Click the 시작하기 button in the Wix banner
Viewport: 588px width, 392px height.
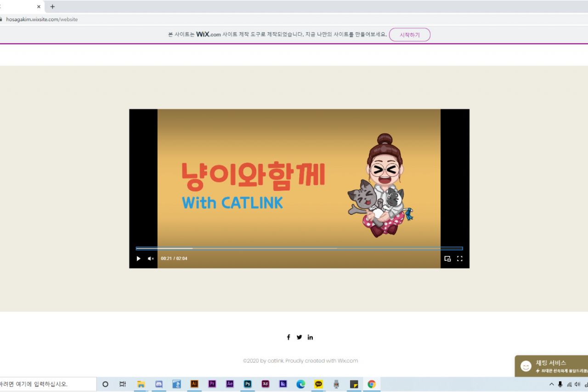click(410, 35)
